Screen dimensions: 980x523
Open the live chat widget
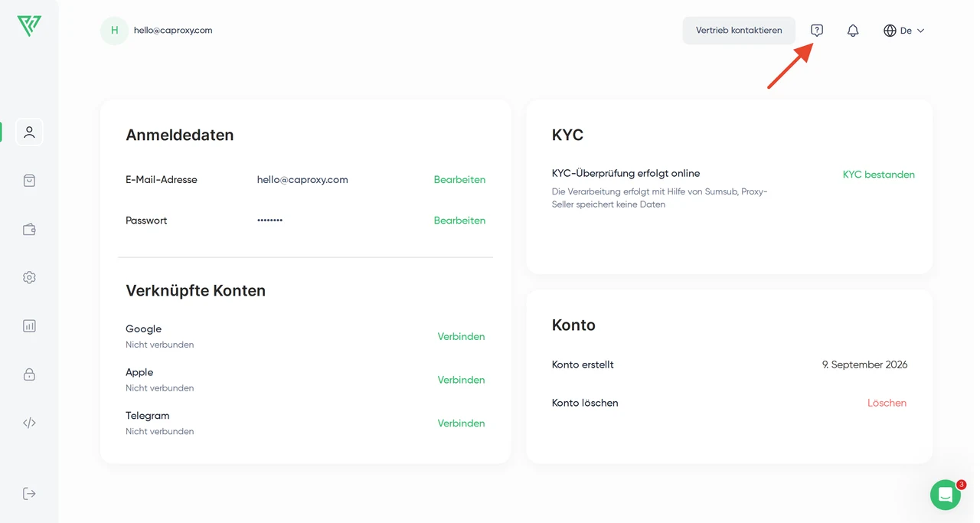946,495
